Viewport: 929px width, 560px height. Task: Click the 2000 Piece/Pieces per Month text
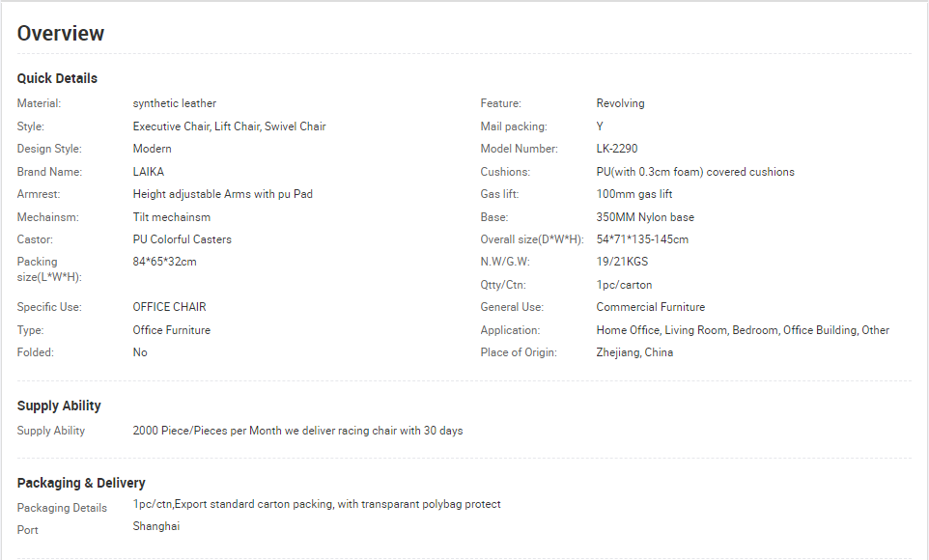click(x=207, y=431)
